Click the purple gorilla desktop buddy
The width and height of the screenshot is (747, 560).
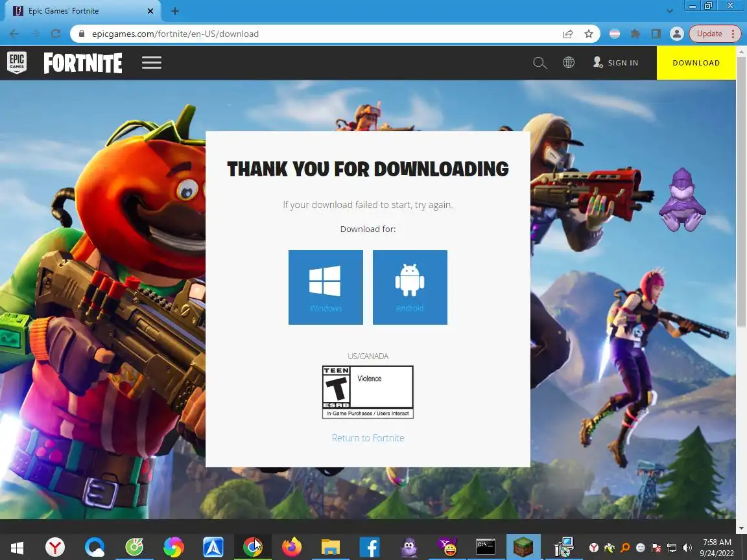pos(682,200)
